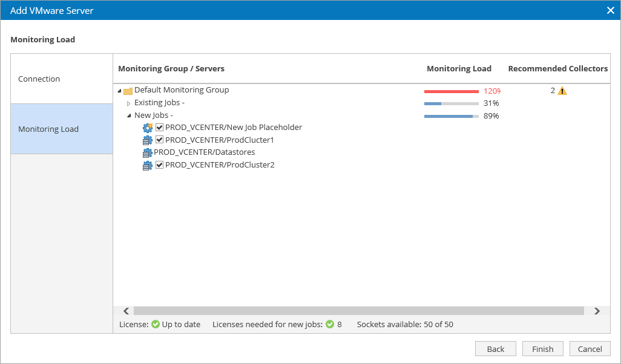The height and width of the screenshot is (364, 621).
Task: Uncheck PROD_VCENTER/ProdCluster2 checkbox
Action: coord(160,164)
